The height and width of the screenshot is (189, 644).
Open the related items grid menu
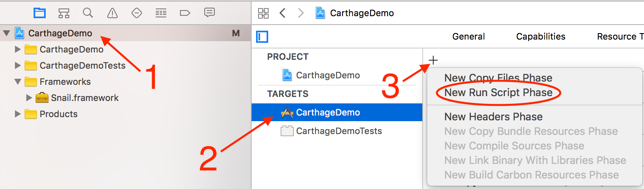click(263, 13)
